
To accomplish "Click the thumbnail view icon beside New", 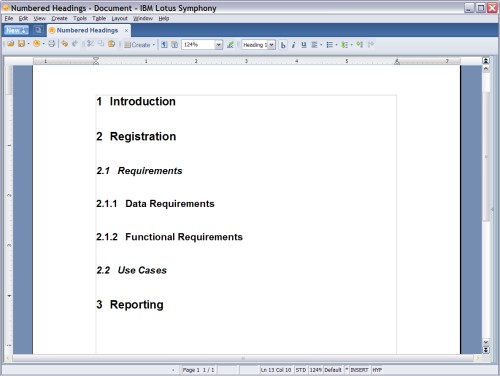I will (38, 30).
